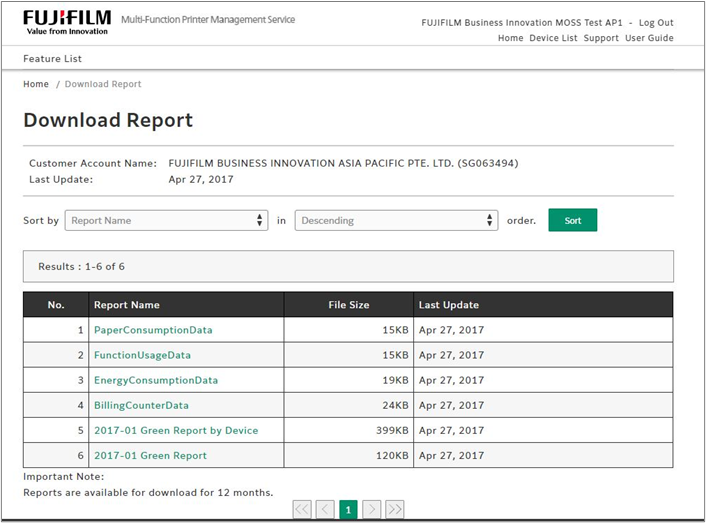This screenshot has width=706, height=523.
Task: Download EnergyConsumptionData report
Action: [155, 380]
